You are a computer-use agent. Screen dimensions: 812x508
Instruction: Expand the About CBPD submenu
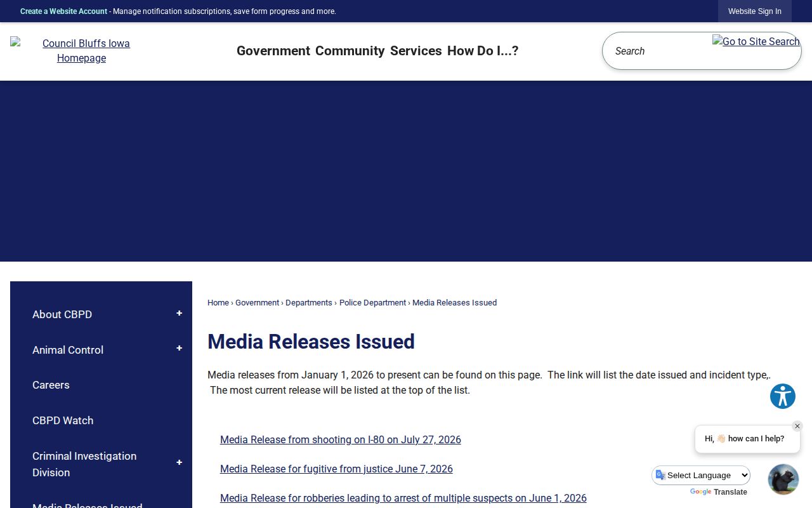pos(179,314)
